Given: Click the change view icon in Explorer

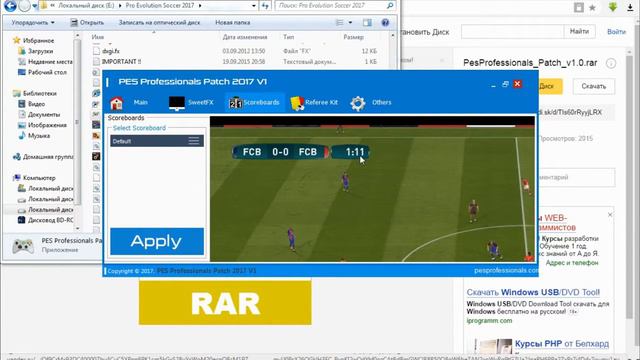Looking at the screenshot, I should point(340,22).
